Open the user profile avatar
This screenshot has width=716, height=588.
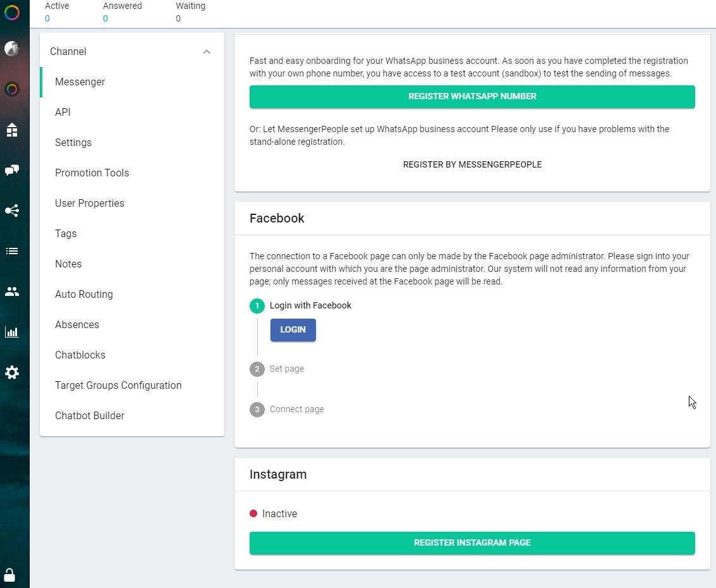[x=12, y=49]
